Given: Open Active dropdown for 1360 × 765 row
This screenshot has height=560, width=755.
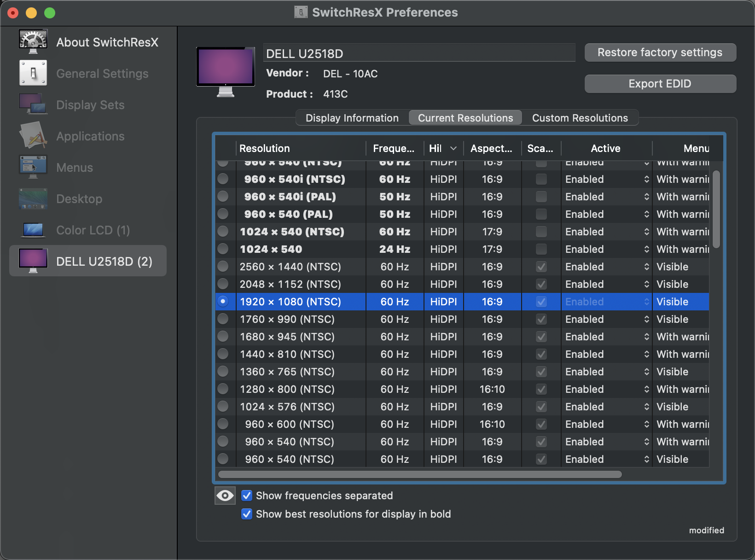Looking at the screenshot, I should pos(607,372).
